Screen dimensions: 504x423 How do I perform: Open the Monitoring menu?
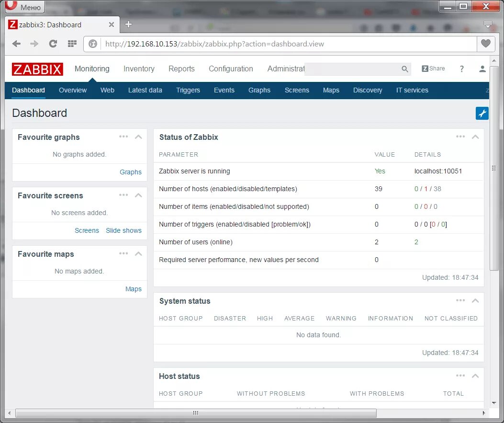coord(92,69)
